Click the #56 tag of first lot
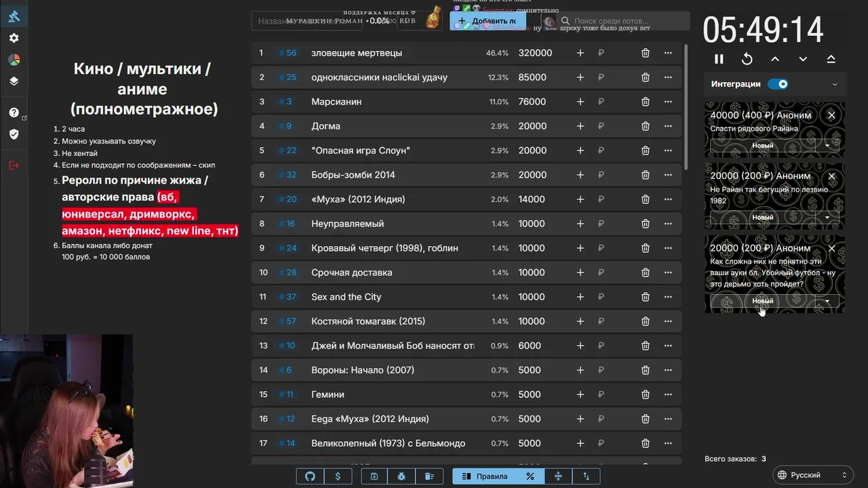 (288, 53)
